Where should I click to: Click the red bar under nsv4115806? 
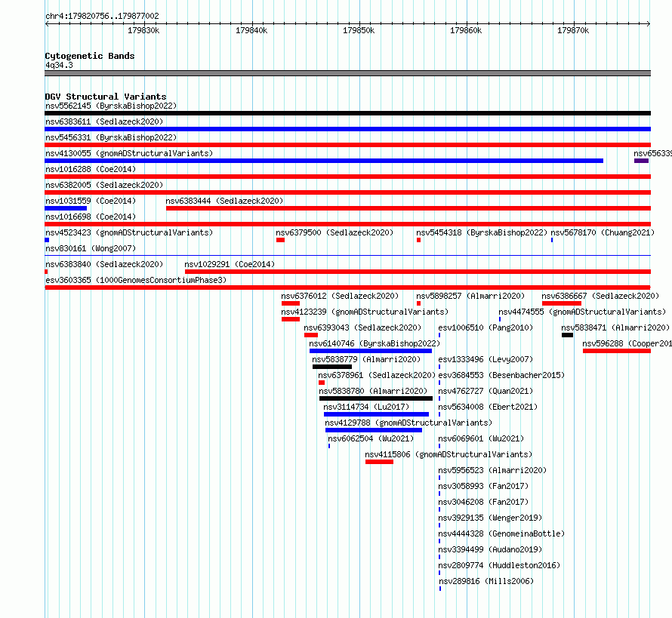click(x=379, y=462)
